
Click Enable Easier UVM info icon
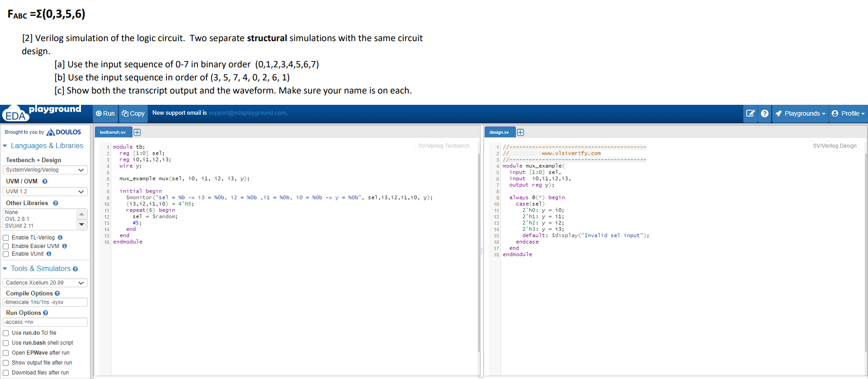(x=65, y=246)
